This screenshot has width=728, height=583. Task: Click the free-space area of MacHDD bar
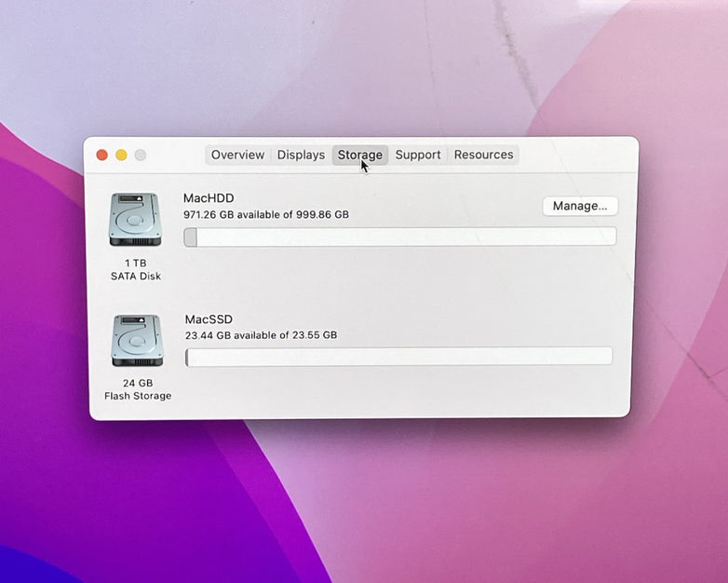pyautogui.click(x=405, y=237)
